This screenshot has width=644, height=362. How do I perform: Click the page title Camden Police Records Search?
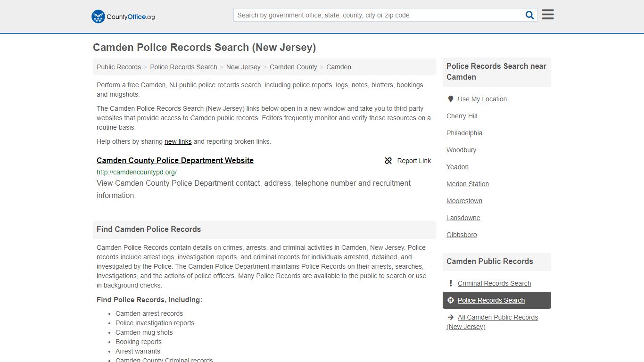(204, 47)
